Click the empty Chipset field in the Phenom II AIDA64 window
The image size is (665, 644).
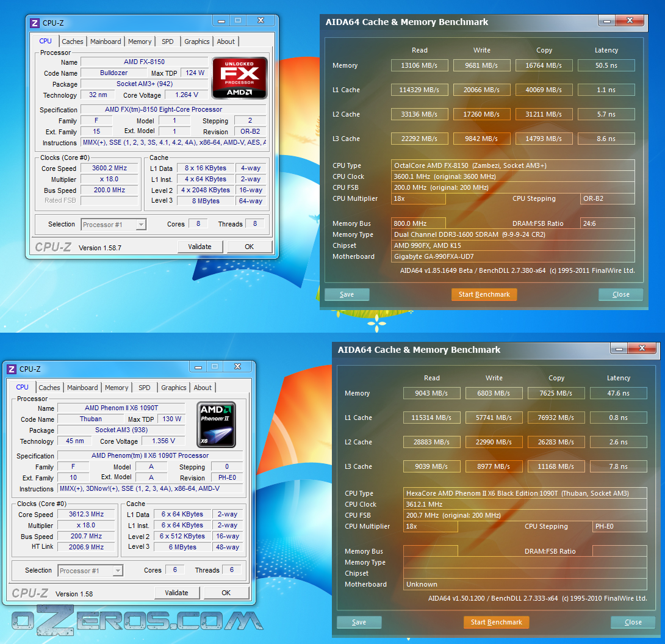pyautogui.click(x=525, y=573)
